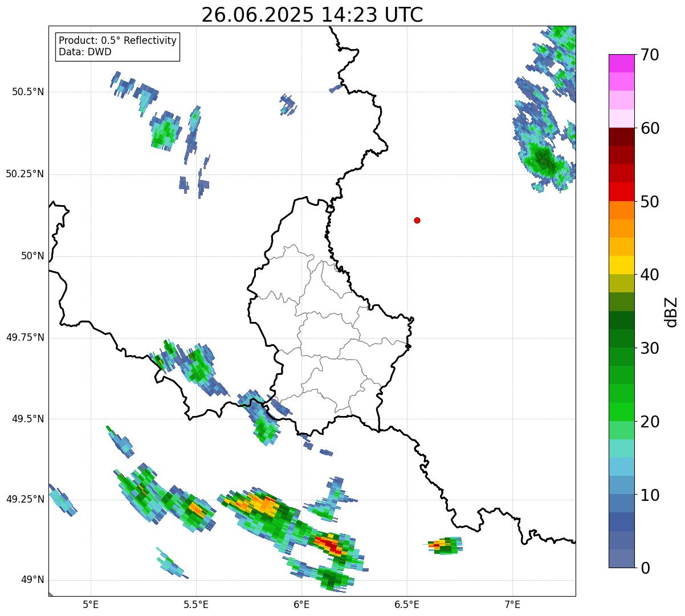This screenshot has width=685, height=616.
Task: Click the bright red swatch just above 50
Action: click(622, 191)
